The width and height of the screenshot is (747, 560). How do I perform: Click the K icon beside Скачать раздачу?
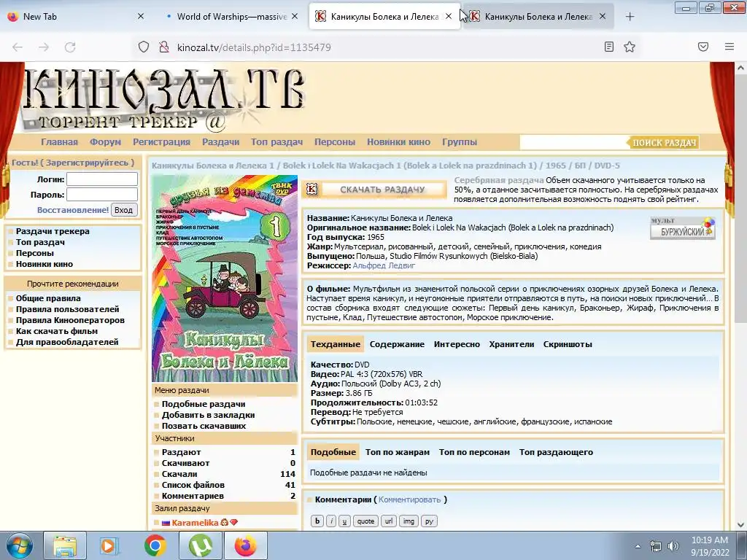(311, 190)
